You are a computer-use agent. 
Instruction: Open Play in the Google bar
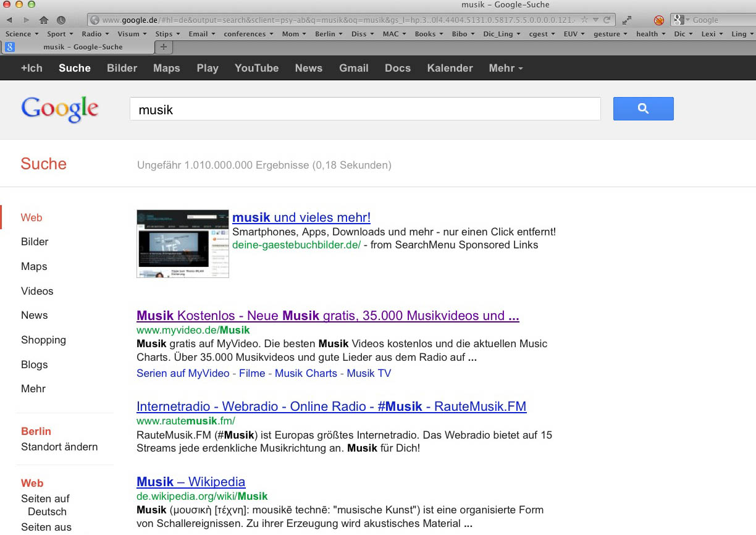pyautogui.click(x=208, y=68)
